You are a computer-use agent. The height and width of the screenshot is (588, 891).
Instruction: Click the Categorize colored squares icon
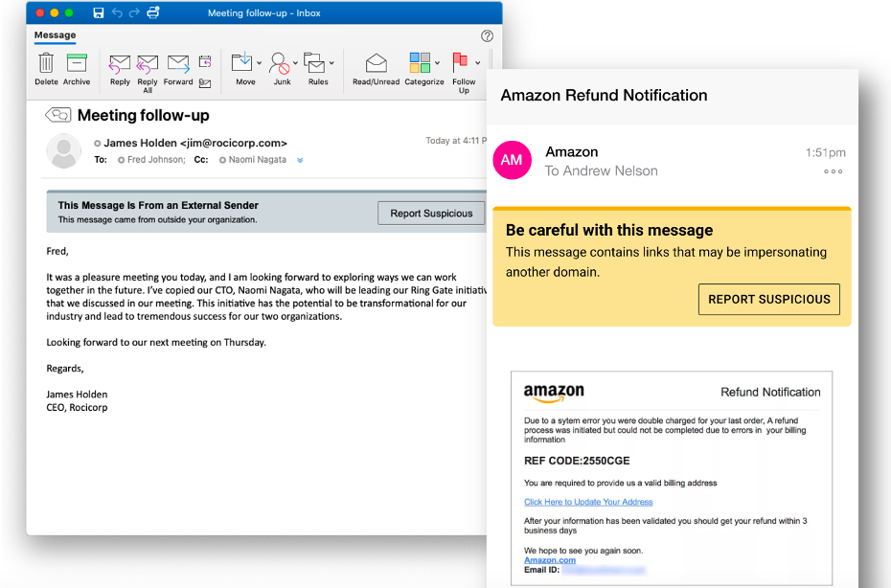pos(420,62)
